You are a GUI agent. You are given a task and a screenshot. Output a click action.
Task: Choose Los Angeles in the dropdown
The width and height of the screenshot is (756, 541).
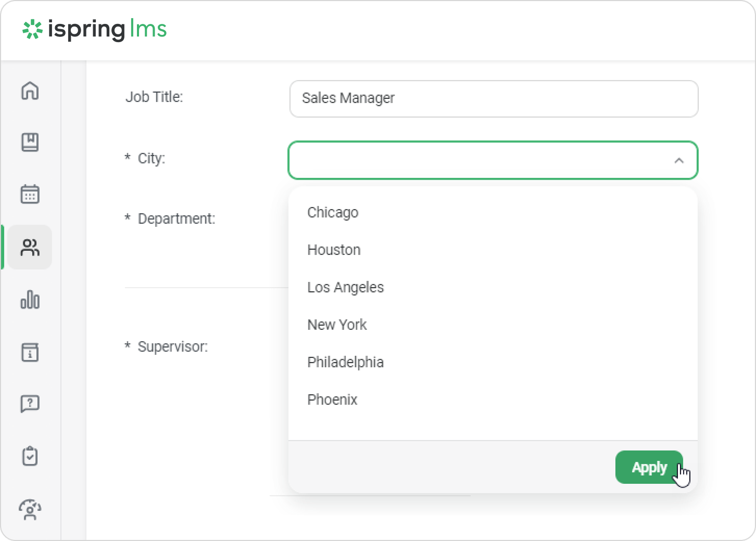(x=345, y=287)
